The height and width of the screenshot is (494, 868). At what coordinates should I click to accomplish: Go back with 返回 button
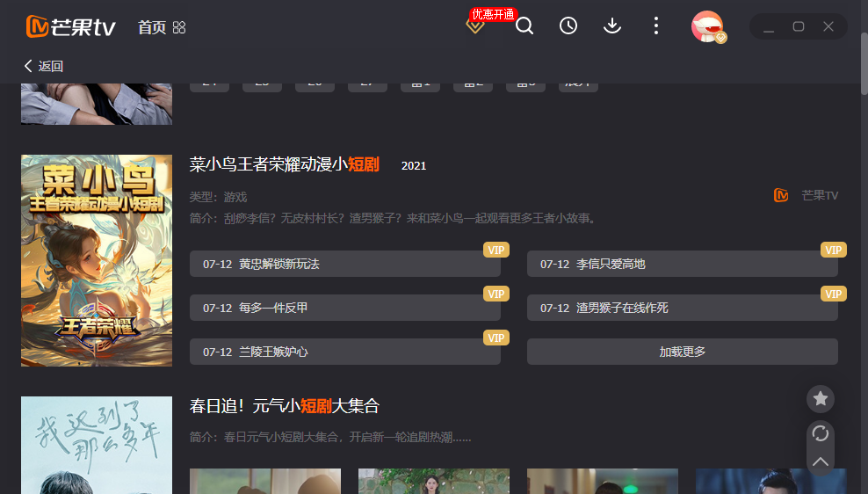point(44,66)
